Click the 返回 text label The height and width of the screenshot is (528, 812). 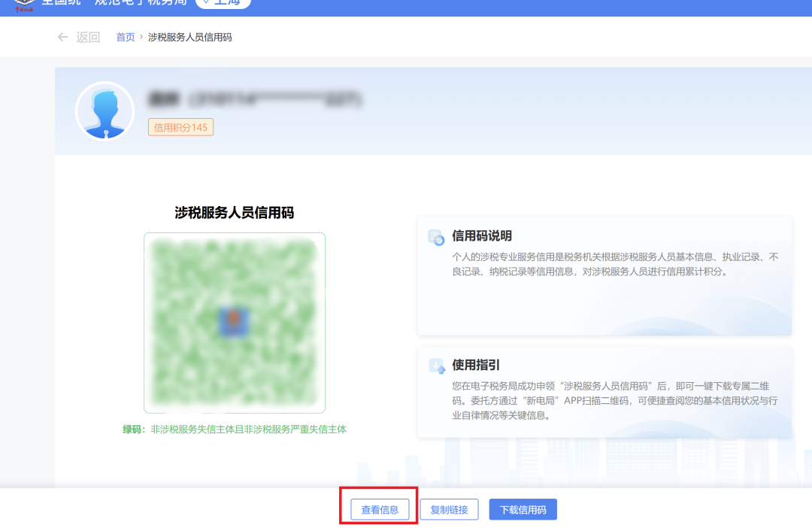click(x=88, y=38)
